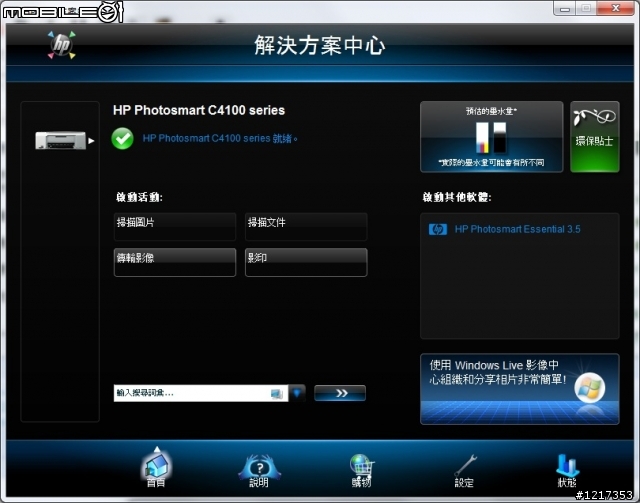The image size is (640, 503).
Task: Open the 購物 shopping cart icon
Action: (x=362, y=470)
